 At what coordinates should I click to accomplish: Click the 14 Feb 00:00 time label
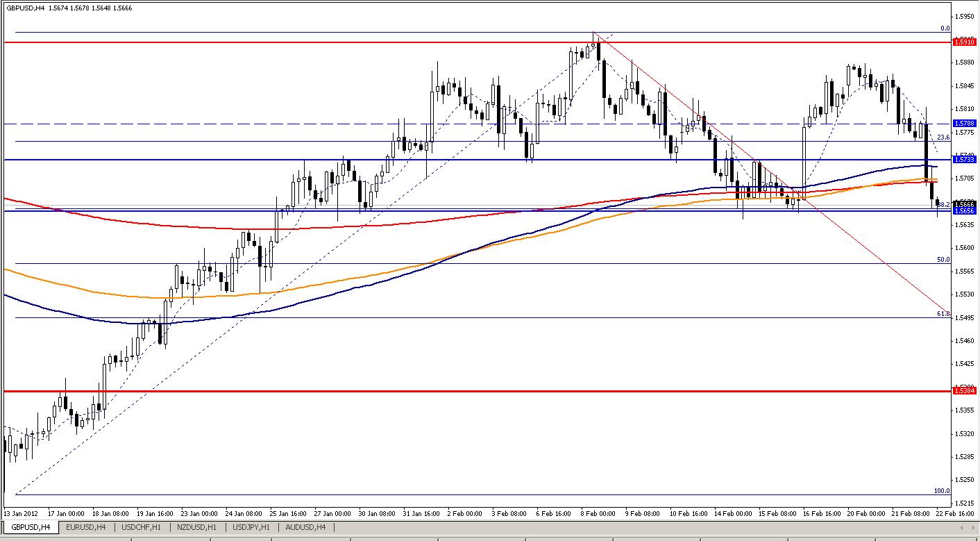[x=733, y=515]
